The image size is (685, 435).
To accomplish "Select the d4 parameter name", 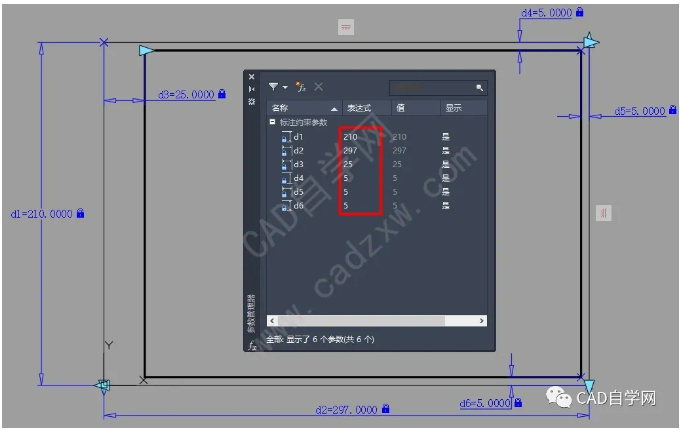I will (298, 178).
